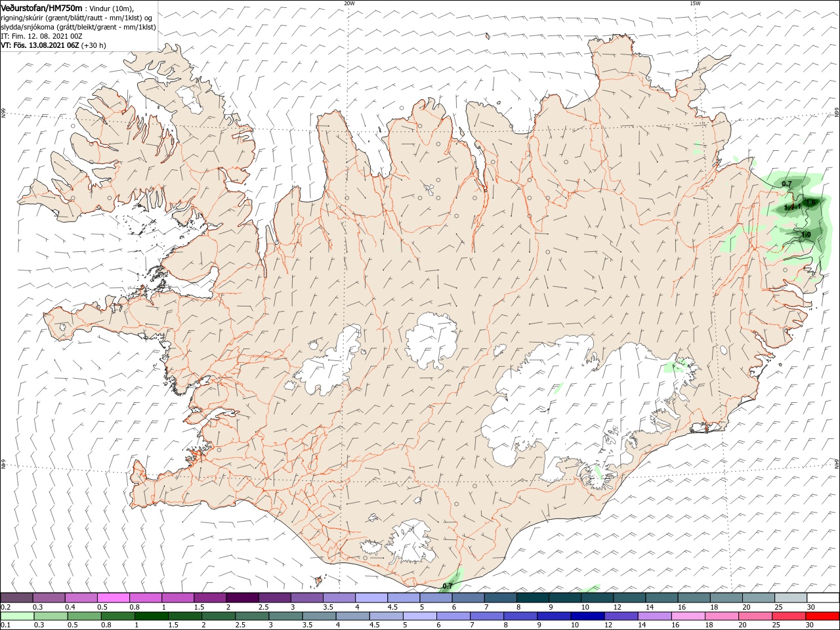Select the light pink rain swatch starting at 16
The image size is (840, 630).
pyautogui.click(x=687, y=616)
